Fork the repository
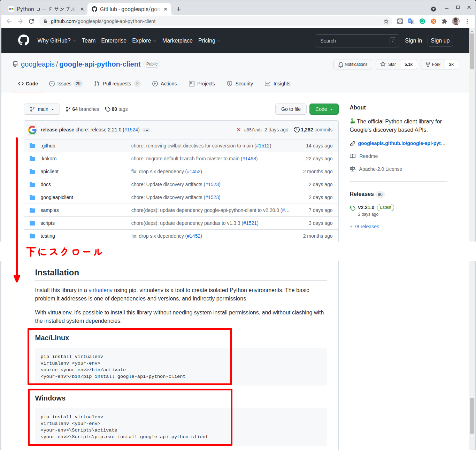This screenshot has width=476, height=450. tap(432, 64)
